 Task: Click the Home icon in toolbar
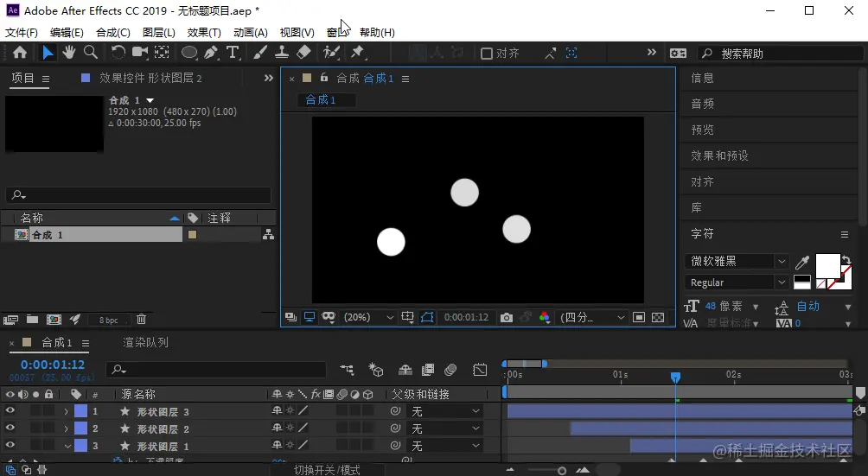[x=20, y=53]
